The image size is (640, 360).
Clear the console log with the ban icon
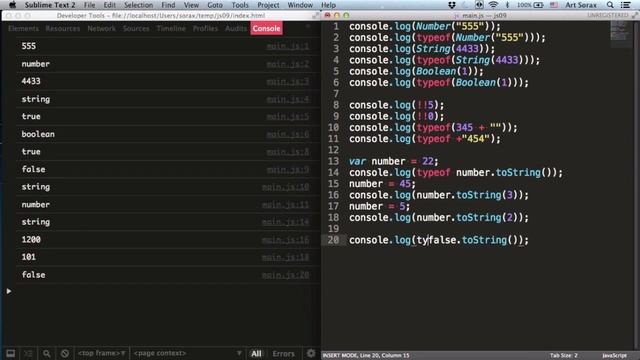click(64, 353)
